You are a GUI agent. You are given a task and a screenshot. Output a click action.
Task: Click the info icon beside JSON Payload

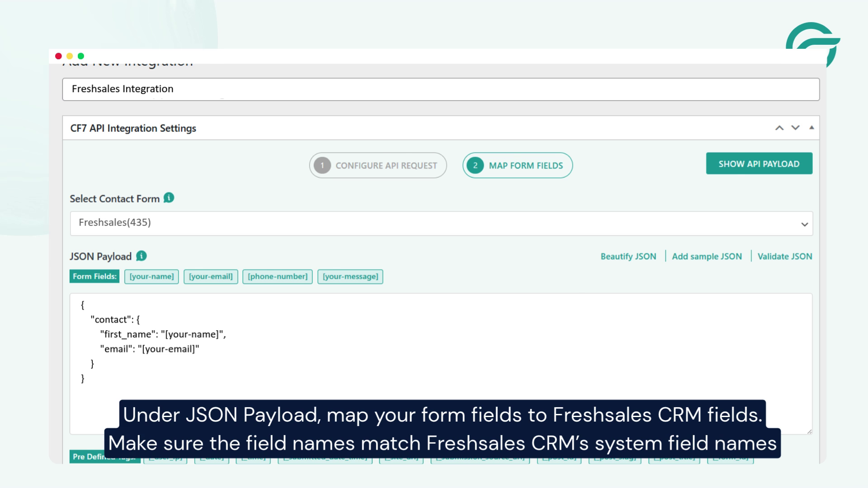click(x=142, y=256)
